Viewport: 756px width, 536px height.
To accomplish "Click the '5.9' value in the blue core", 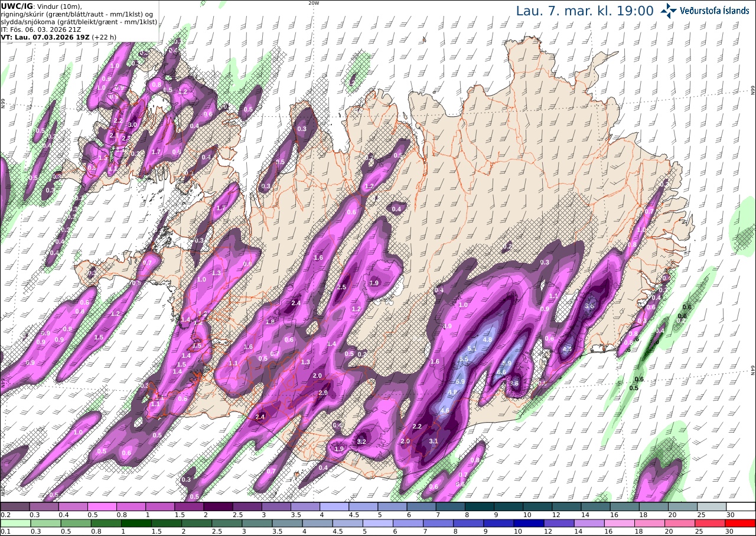I will point(461,382).
